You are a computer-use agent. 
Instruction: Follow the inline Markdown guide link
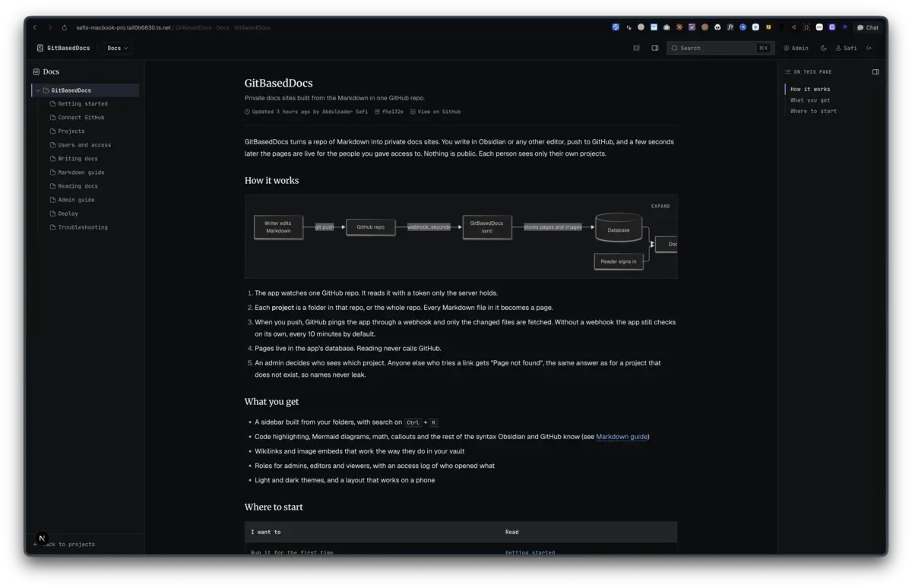(x=622, y=437)
